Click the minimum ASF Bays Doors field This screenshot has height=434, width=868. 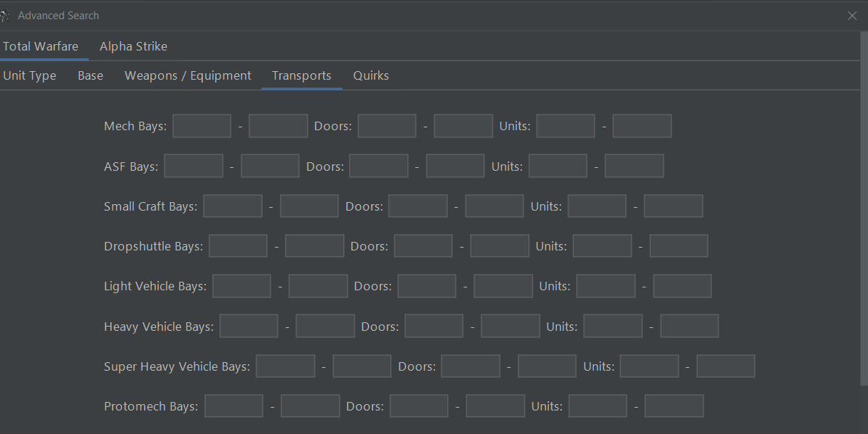click(378, 165)
